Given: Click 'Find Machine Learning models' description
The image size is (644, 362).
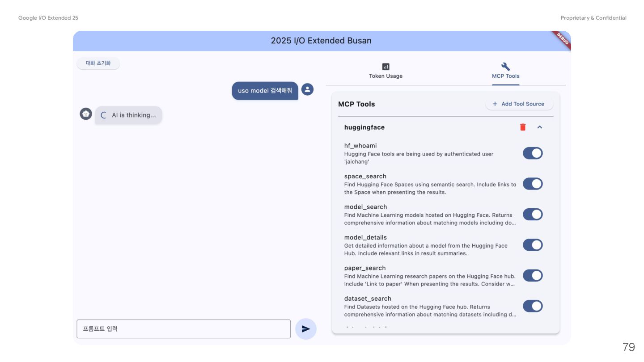Looking at the screenshot, I should tap(430, 219).
